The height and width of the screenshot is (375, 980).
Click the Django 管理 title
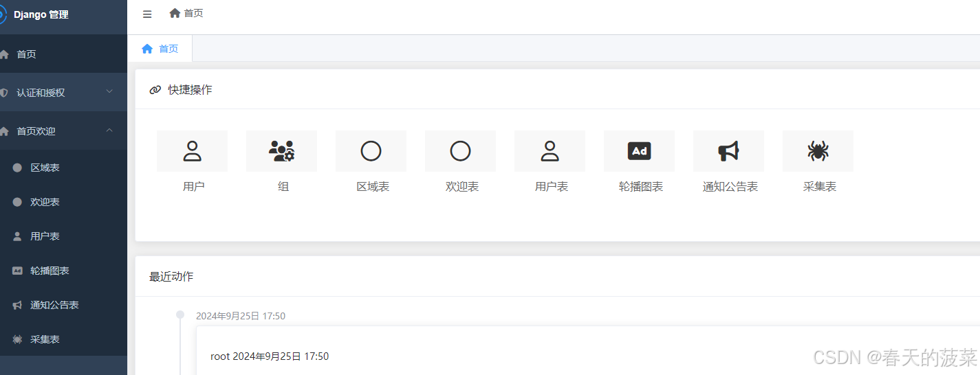tap(41, 14)
